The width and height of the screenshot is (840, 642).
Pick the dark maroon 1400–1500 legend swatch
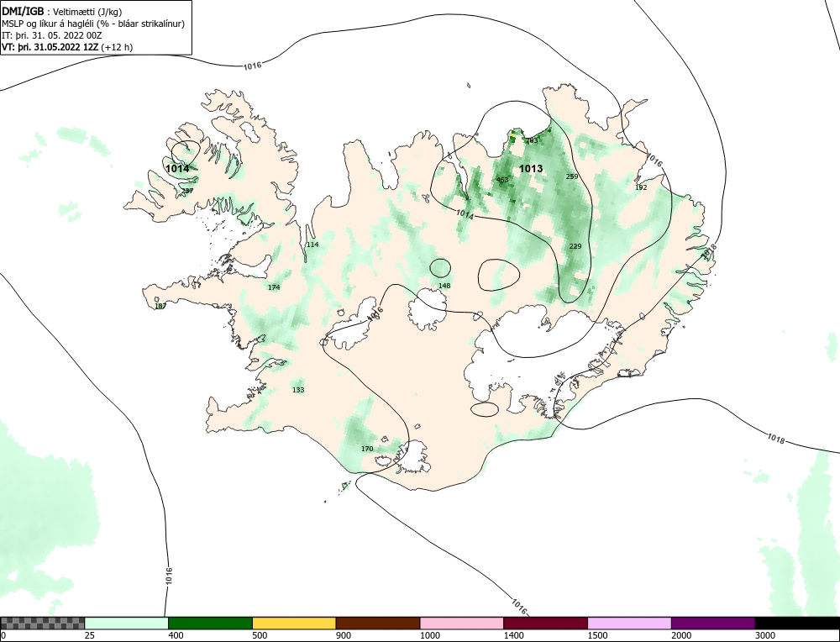tap(545, 623)
